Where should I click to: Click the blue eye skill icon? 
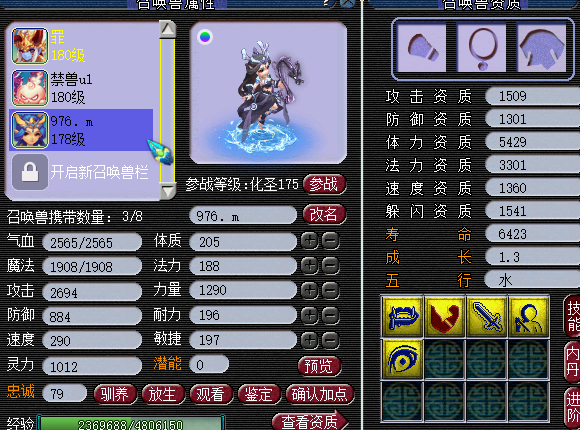(x=402, y=359)
